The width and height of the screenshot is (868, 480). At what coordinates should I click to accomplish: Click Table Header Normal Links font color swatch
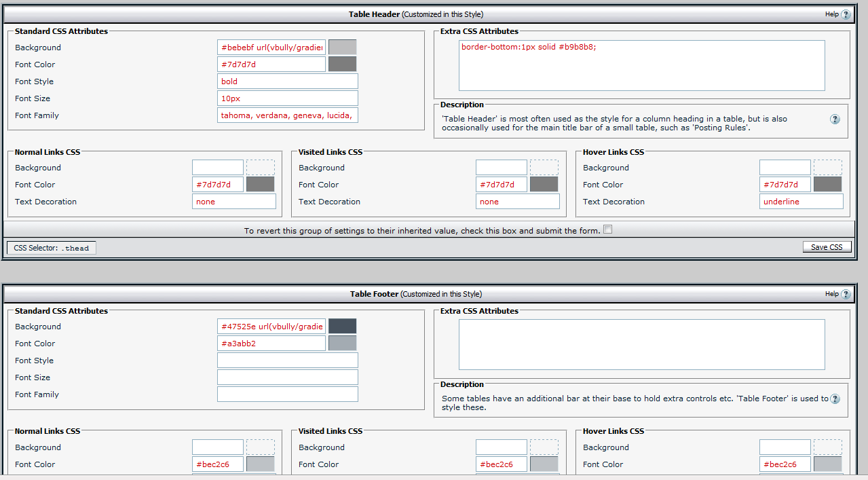coord(260,184)
